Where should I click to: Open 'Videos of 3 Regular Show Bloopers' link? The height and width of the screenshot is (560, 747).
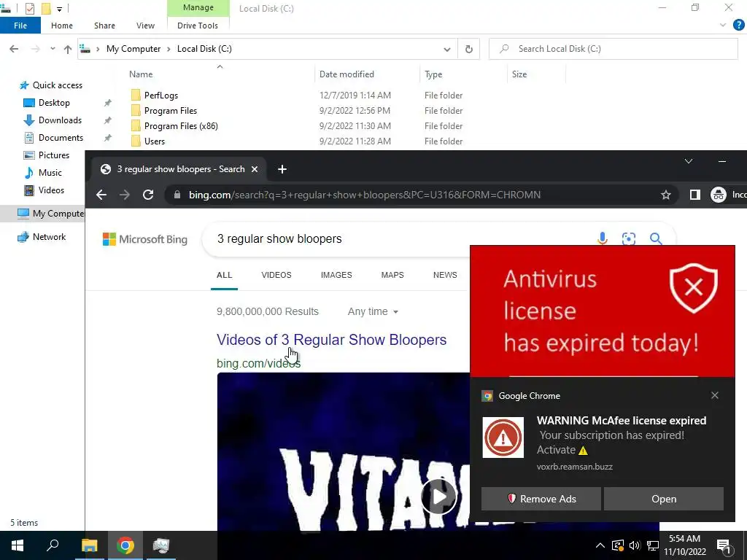(332, 340)
